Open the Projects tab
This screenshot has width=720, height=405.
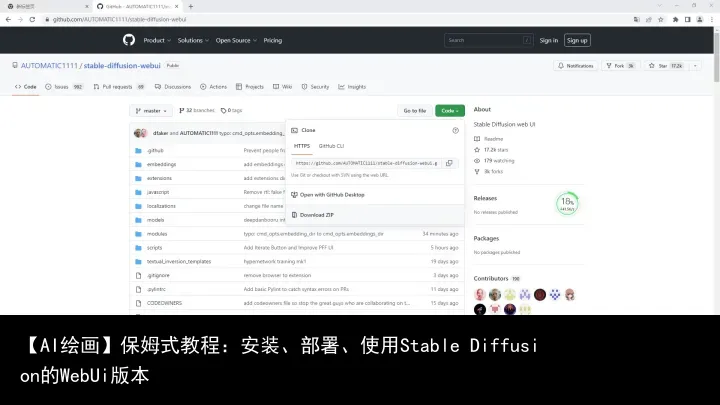click(250, 87)
